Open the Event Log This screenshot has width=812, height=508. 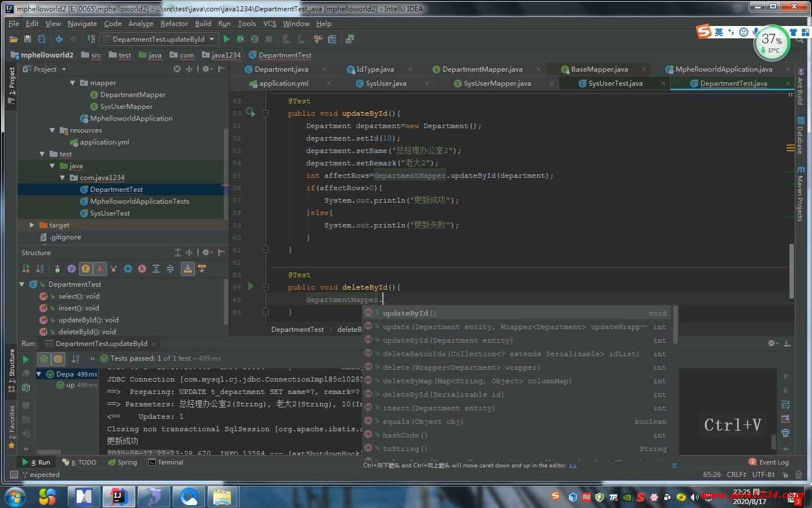pyautogui.click(x=769, y=462)
